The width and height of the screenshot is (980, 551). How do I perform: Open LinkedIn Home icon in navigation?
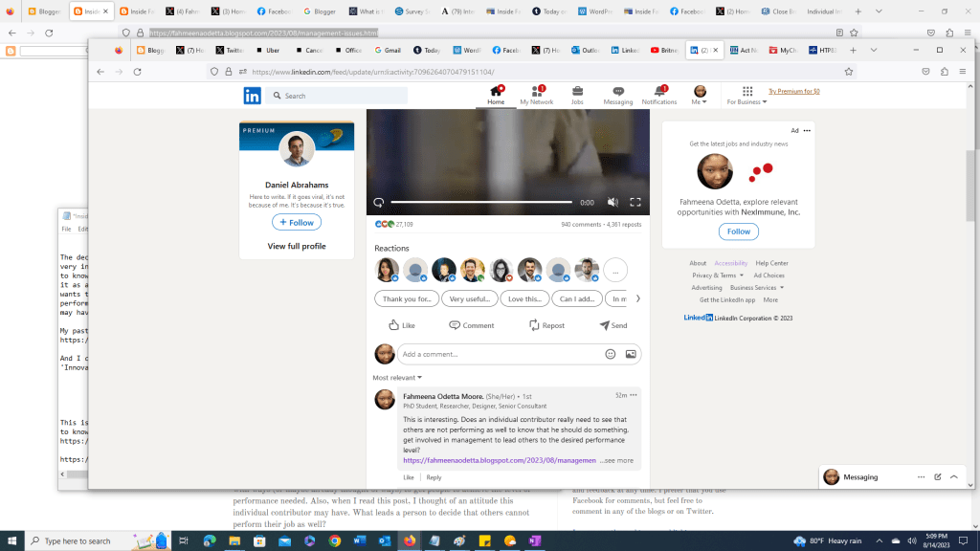496,92
